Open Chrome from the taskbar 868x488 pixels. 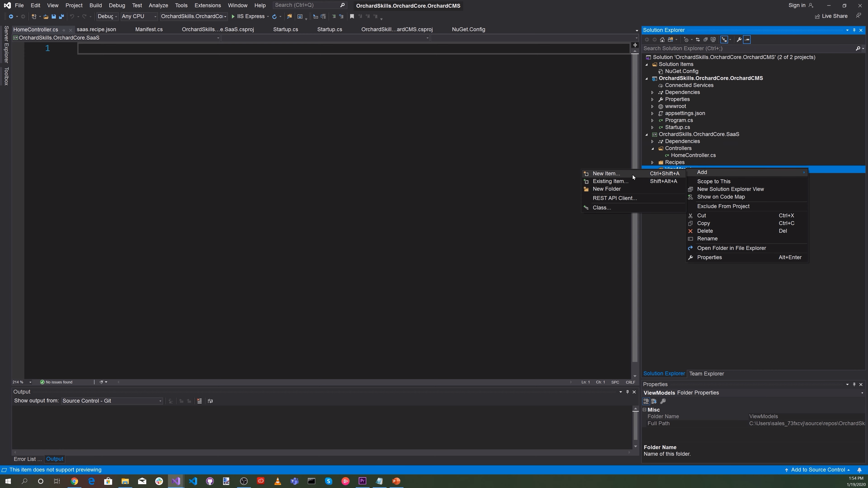(x=74, y=482)
